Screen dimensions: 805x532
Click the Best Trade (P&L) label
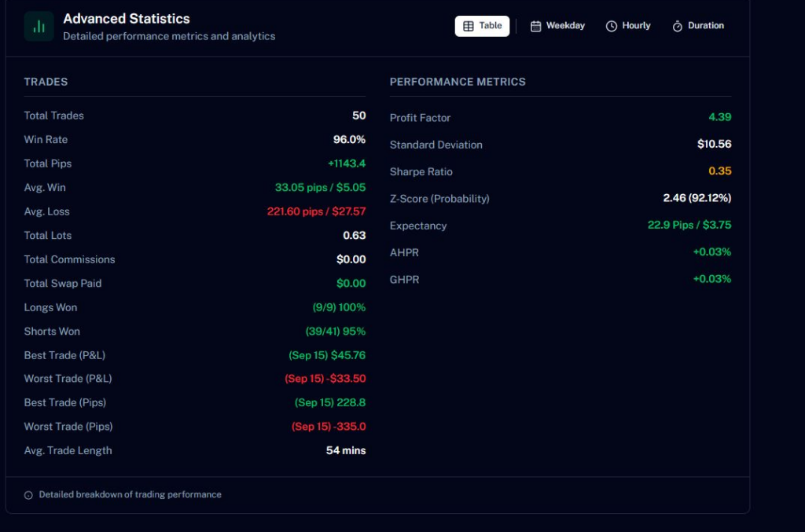coord(64,355)
